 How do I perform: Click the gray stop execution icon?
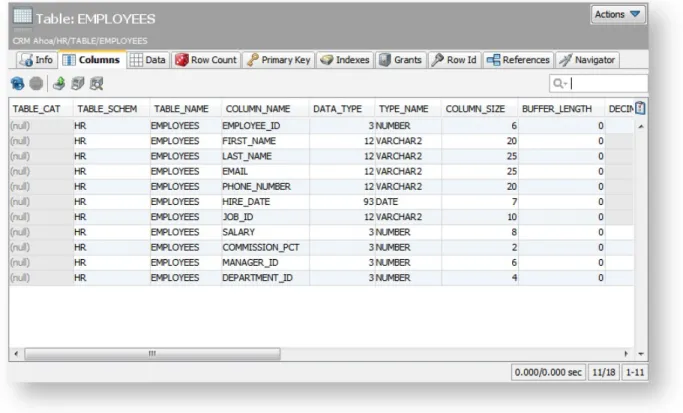click(x=36, y=83)
